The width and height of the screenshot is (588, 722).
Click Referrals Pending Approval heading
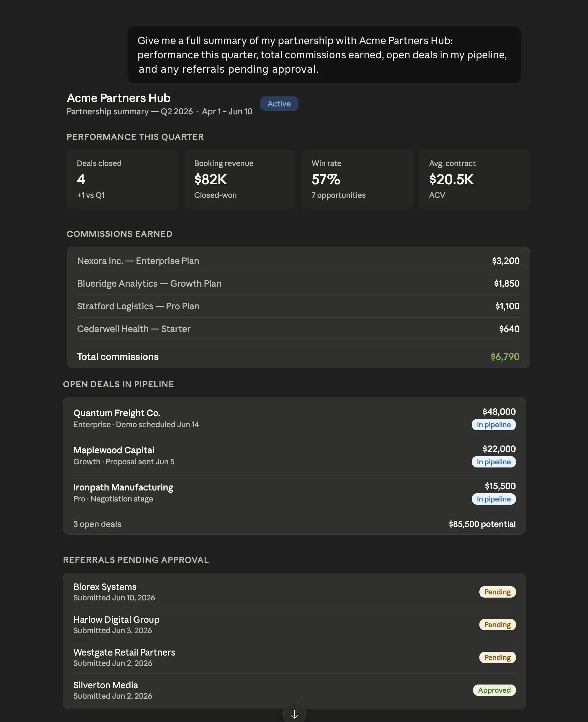[x=136, y=560]
